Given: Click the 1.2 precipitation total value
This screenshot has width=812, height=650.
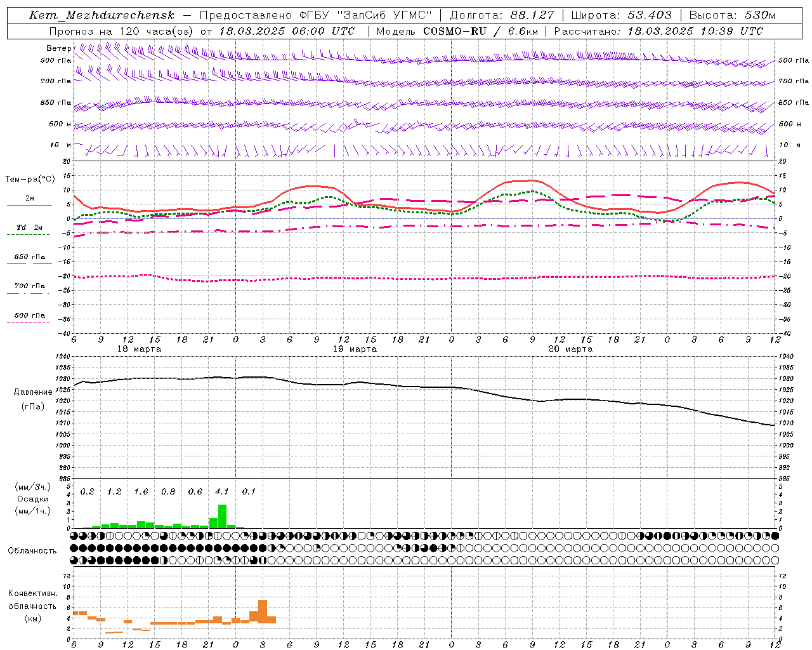Looking at the screenshot, I should (x=114, y=491).
